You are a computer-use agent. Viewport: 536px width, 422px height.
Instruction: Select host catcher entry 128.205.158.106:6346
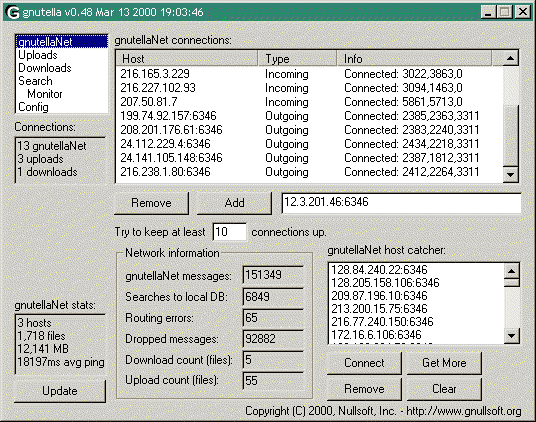click(x=416, y=283)
